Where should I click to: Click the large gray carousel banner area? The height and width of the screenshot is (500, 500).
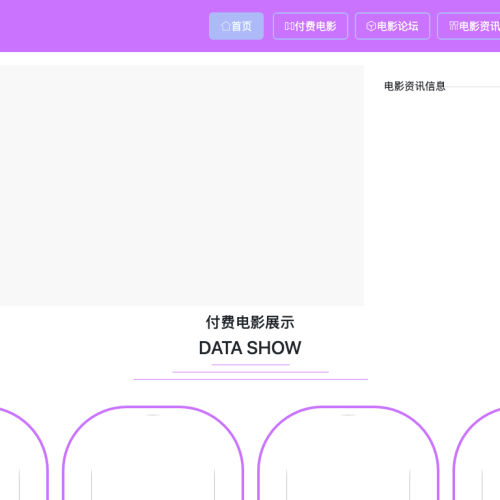(x=182, y=185)
